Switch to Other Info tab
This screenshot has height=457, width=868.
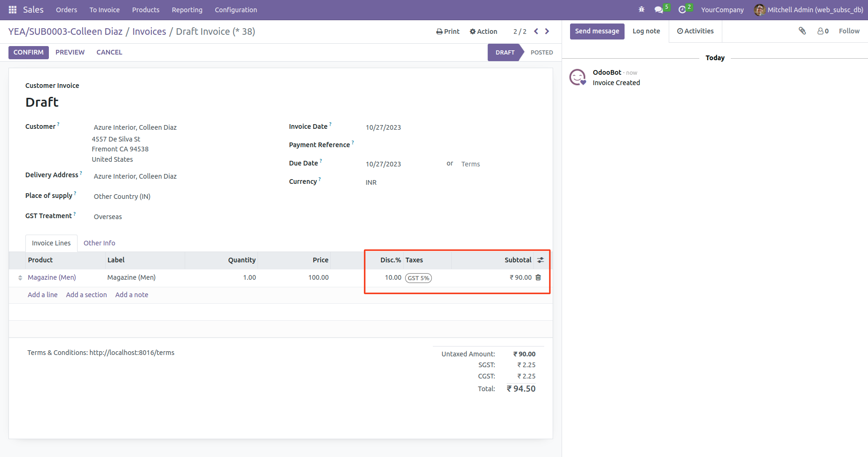[x=99, y=243]
